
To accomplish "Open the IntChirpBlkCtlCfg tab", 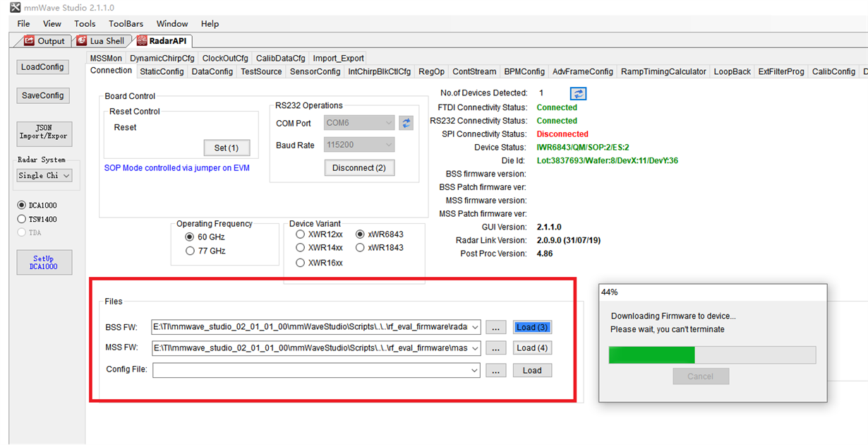I will [380, 71].
